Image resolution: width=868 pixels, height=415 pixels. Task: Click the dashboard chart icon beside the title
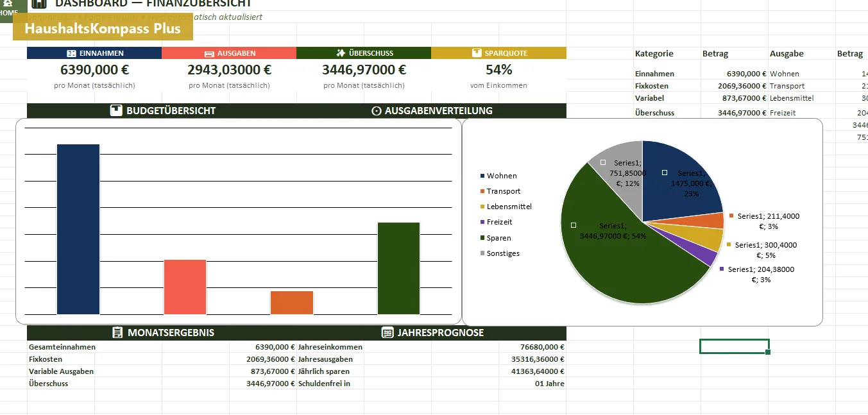pos(39,4)
